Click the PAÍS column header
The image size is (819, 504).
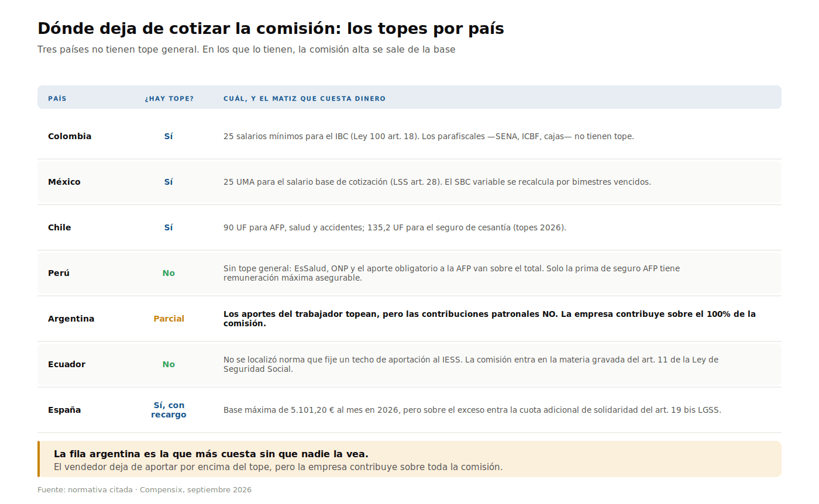click(x=57, y=99)
